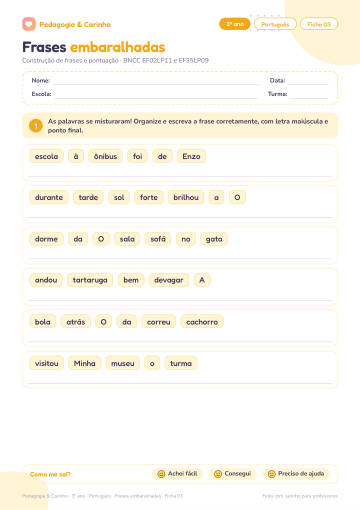Screen dimensions: 360x510
Task: Click the Turma writing line
Action: click(x=309, y=98)
